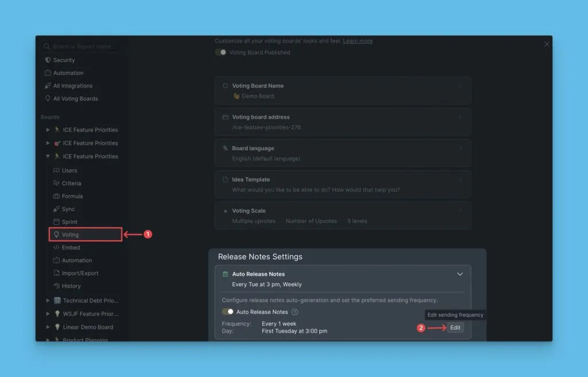Click the Security shield icon in sidebar
This screenshot has width=588, height=377.
pyautogui.click(x=48, y=60)
